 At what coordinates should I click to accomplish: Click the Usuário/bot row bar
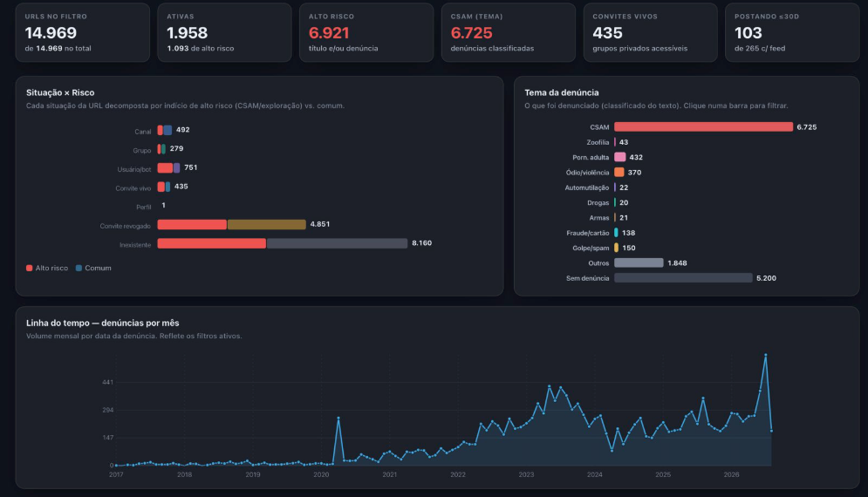tap(168, 167)
